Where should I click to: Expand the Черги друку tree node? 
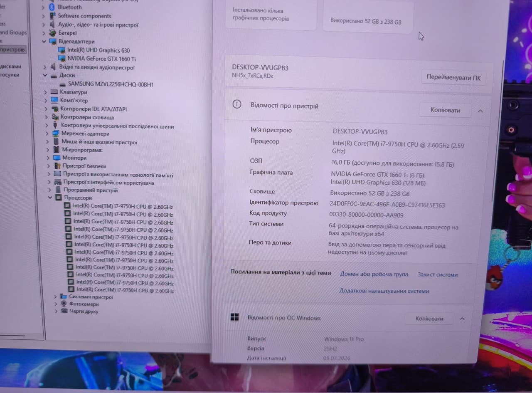[x=56, y=311]
